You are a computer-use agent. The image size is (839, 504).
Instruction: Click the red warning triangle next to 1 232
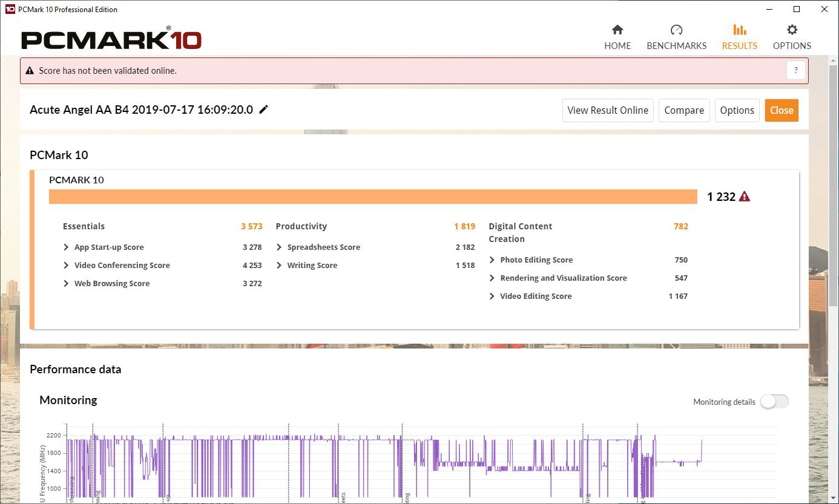pyautogui.click(x=745, y=197)
